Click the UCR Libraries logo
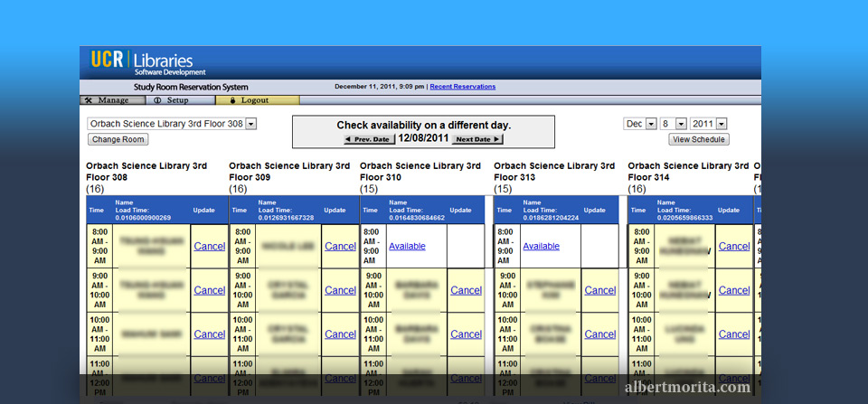Viewport: 868px width, 404px height. coord(147,62)
